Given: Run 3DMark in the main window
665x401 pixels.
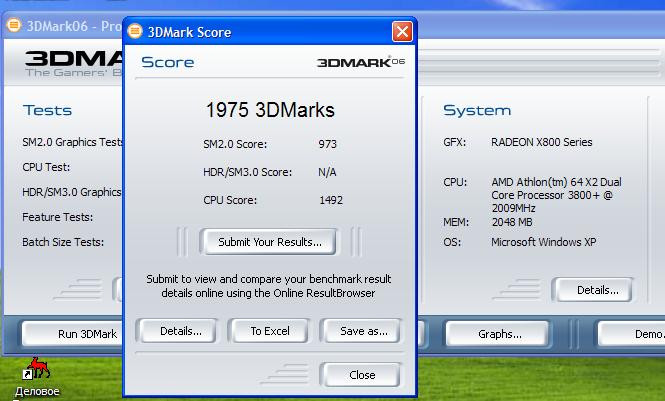Looking at the screenshot, I should click(73, 334).
